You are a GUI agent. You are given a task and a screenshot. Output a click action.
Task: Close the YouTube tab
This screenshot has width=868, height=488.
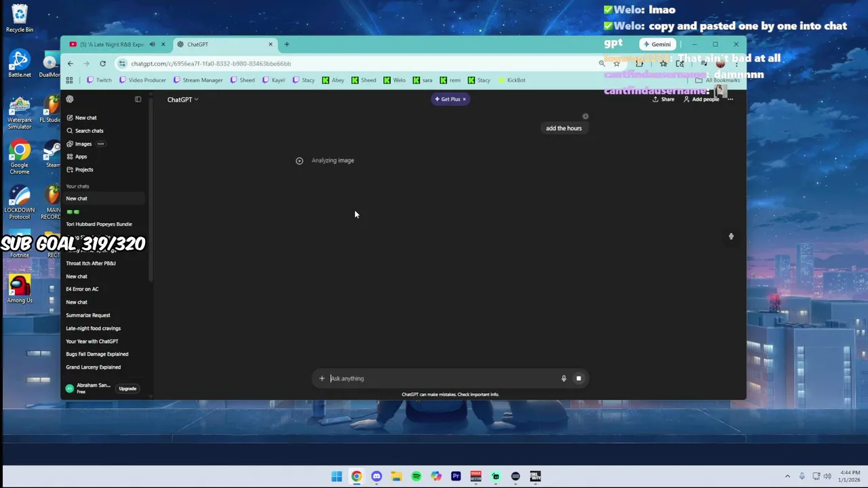(x=163, y=45)
